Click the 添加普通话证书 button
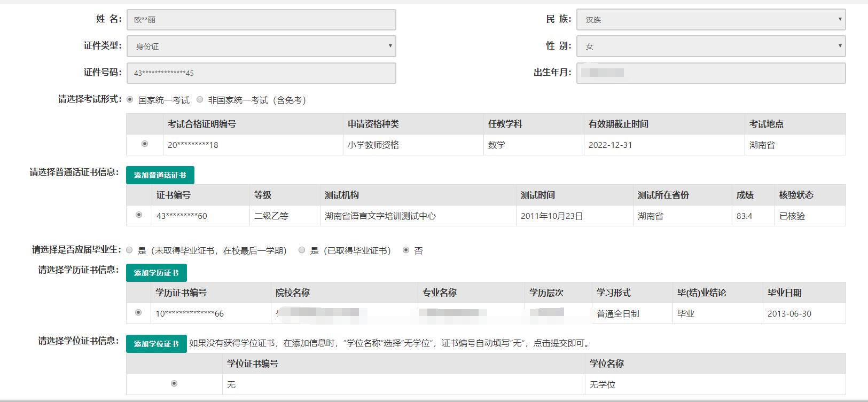This screenshot has width=868, height=402. click(x=160, y=175)
